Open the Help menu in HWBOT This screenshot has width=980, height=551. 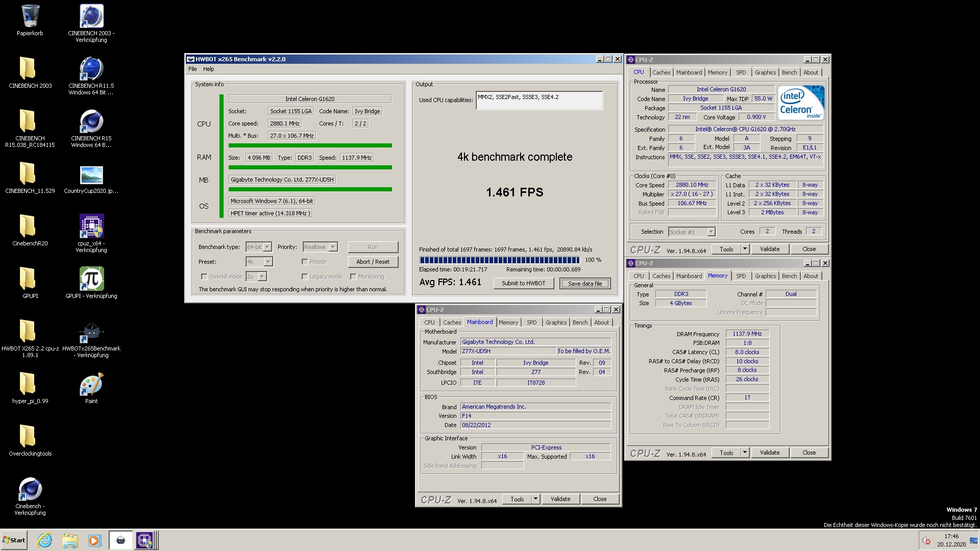(209, 69)
